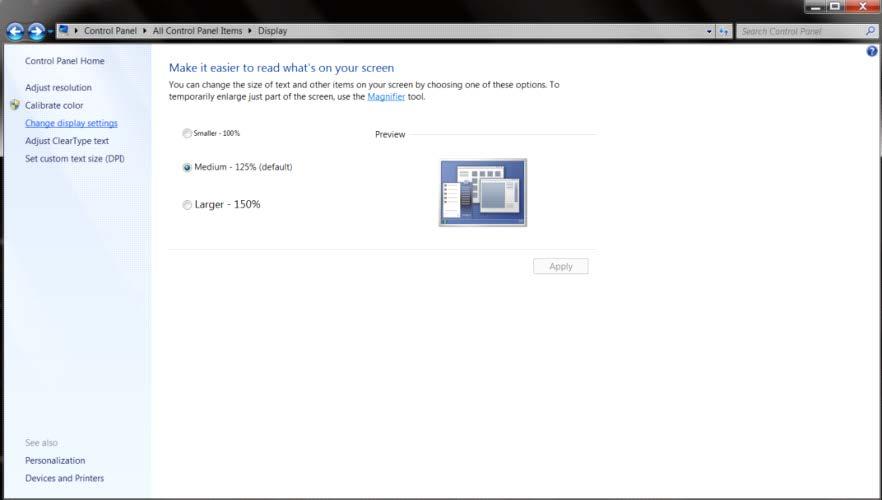
Task: Go forward with the Forward arrow button
Action: click(x=36, y=31)
